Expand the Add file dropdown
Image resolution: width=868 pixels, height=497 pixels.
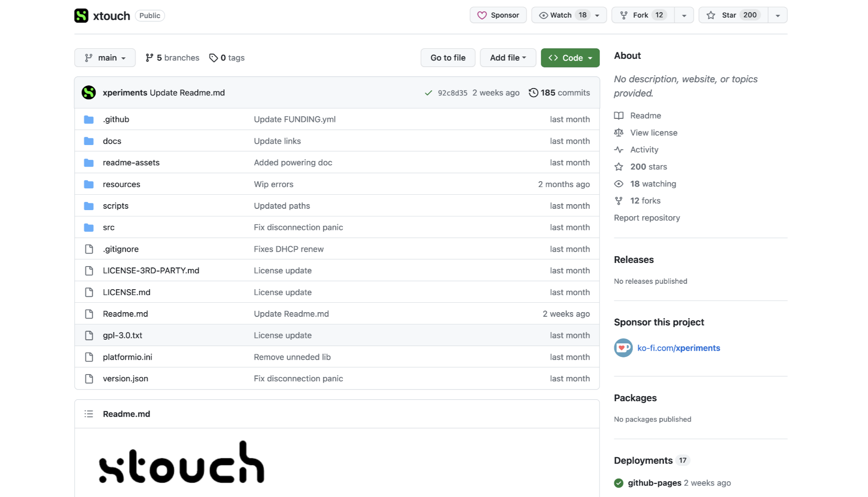coord(508,58)
